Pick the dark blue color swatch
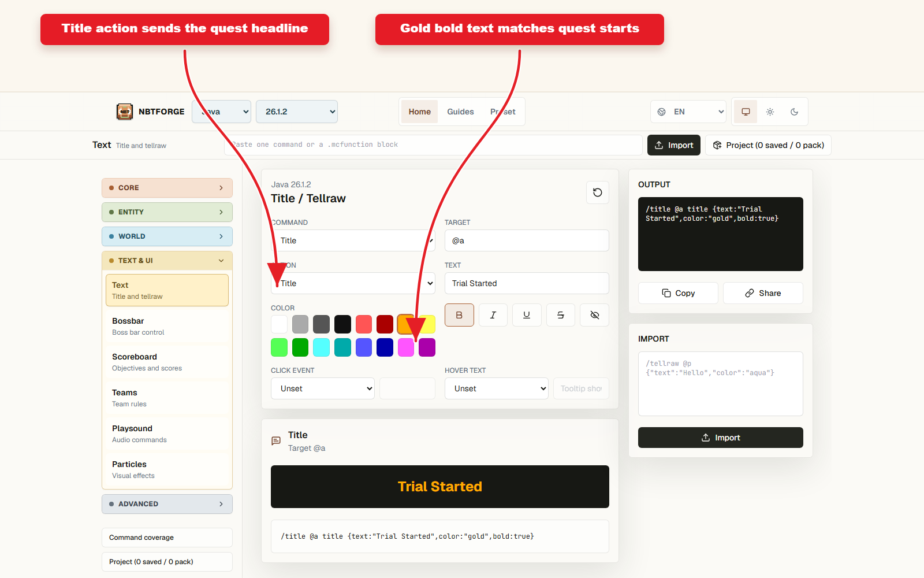This screenshot has height=578, width=924. [385, 347]
